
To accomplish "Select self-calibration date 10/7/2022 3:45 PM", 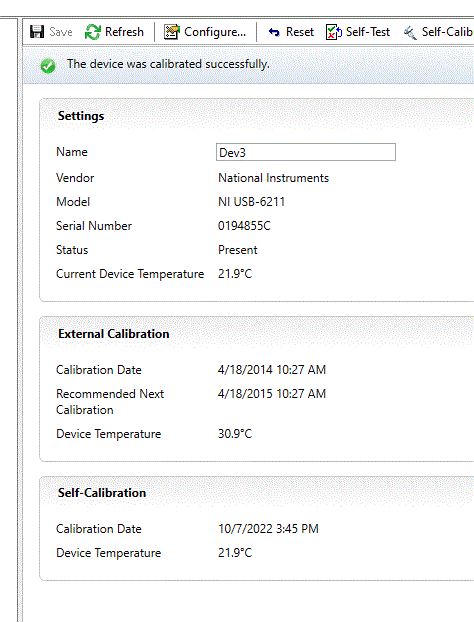I will pyautogui.click(x=268, y=529).
